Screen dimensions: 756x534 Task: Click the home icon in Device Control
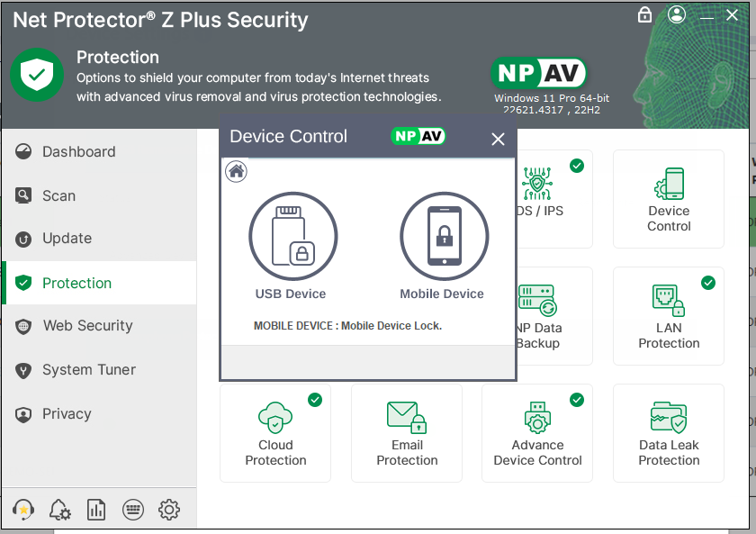237,171
